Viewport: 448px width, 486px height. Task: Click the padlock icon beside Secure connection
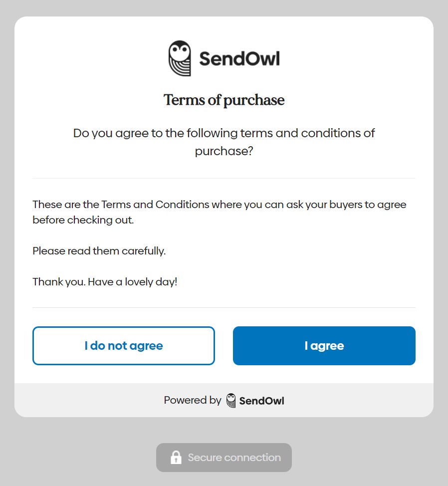tap(176, 458)
